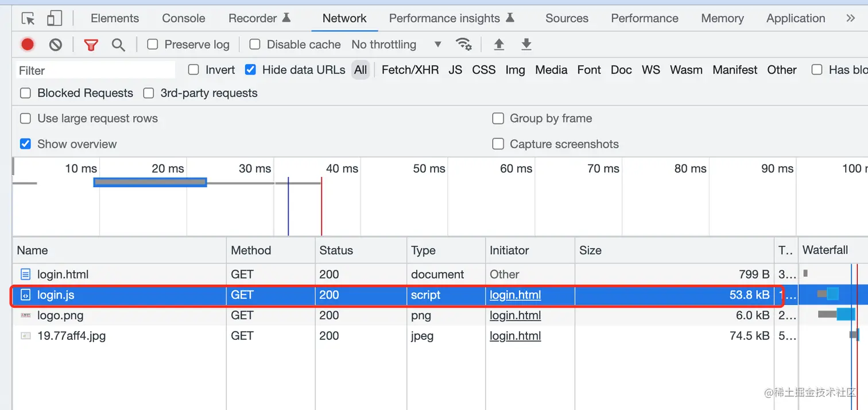Focus the Filter text input field

(96, 70)
